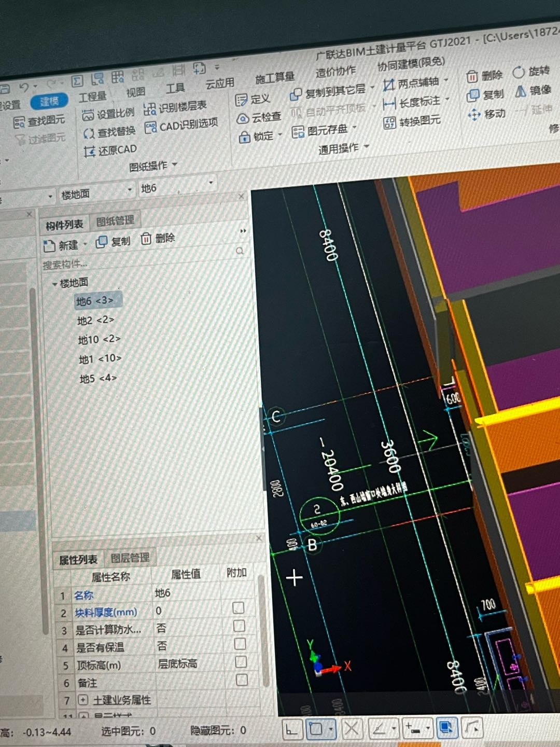Click 复制 in the component list toolbar
Viewport: 560px width, 747px height.
tap(114, 241)
